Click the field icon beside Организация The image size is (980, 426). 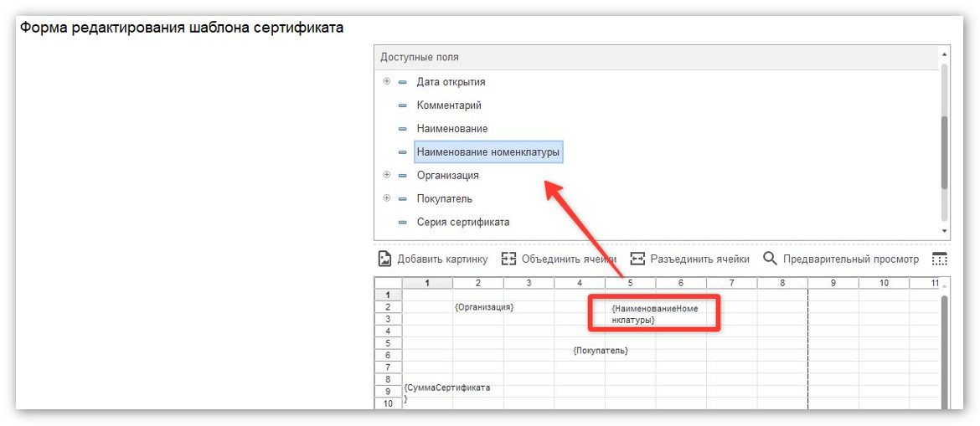[x=403, y=176]
